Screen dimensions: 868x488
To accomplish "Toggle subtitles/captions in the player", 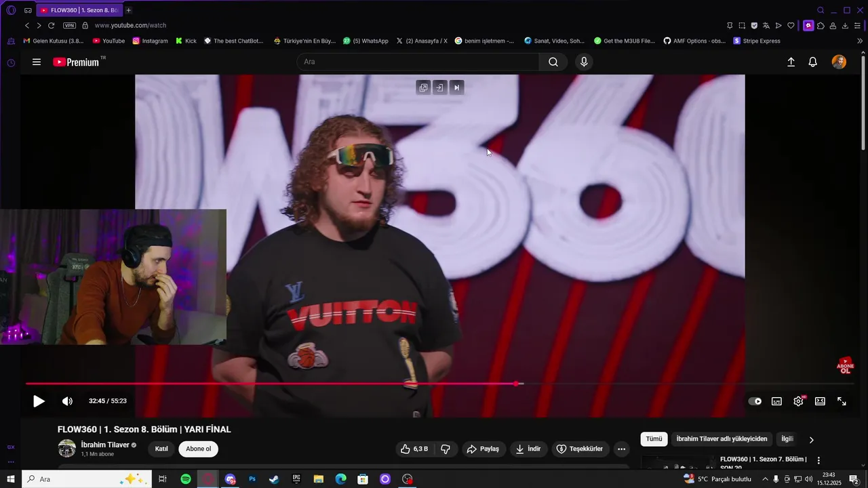I will coord(776,401).
